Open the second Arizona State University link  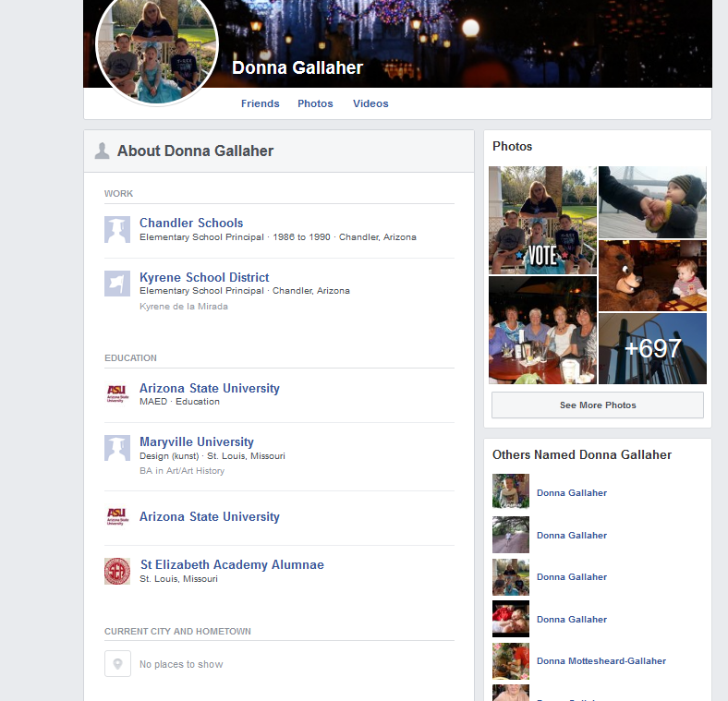[210, 516]
